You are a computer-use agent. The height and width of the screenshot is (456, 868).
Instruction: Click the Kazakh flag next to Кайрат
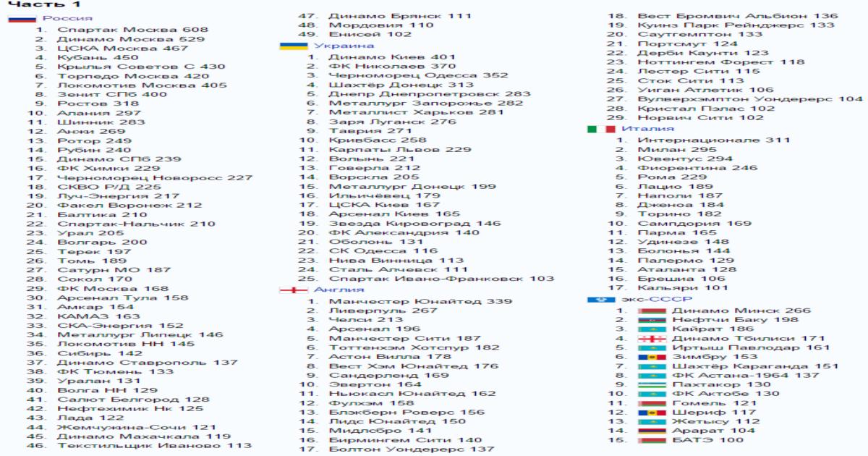pyautogui.click(x=652, y=329)
